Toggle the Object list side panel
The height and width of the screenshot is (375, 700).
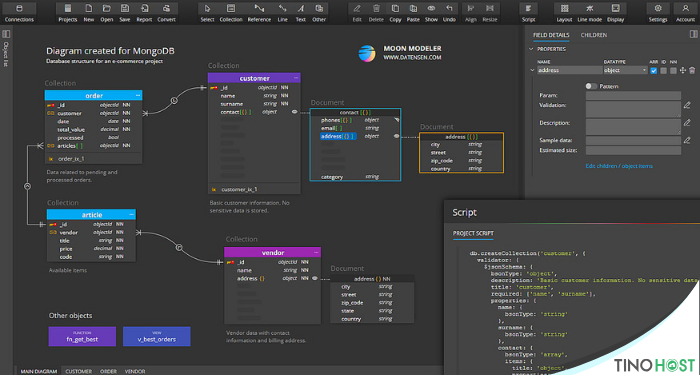click(x=6, y=34)
